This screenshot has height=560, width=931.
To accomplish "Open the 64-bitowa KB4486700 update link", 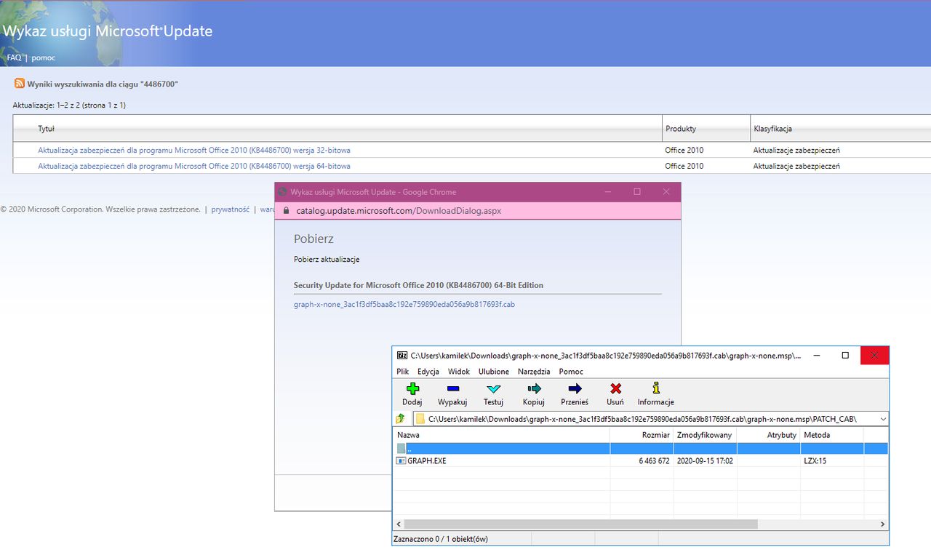I will point(194,167).
